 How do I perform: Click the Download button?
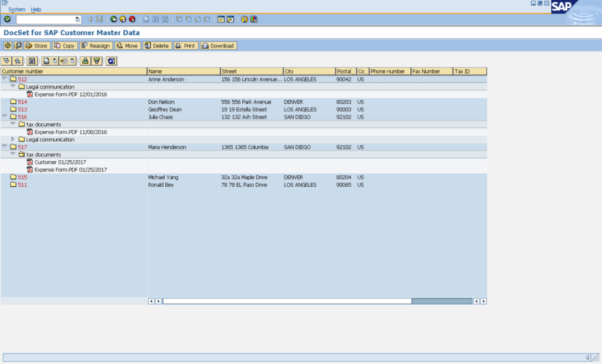tap(218, 46)
